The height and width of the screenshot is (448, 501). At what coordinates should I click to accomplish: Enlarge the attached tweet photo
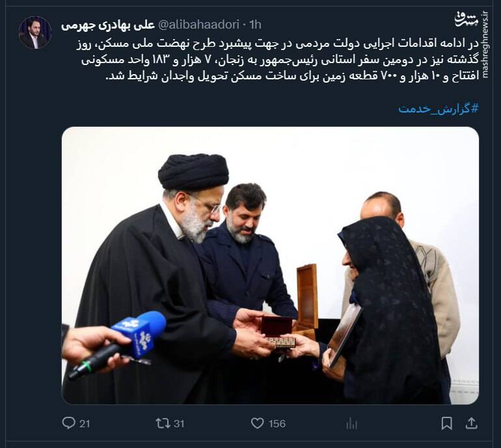(x=270, y=265)
